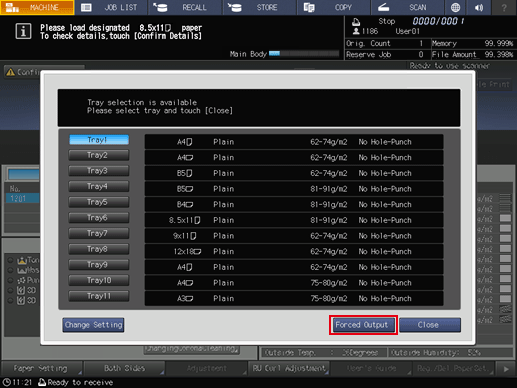The image size is (517, 388).
Task: Click the printer Stop status icon
Action: point(356,22)
